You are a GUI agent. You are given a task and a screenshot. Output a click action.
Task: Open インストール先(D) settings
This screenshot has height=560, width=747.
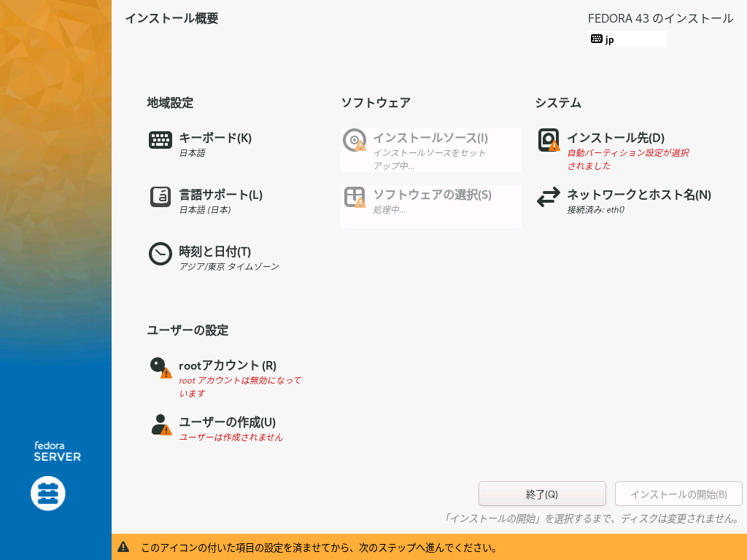[x=615, y=138]
